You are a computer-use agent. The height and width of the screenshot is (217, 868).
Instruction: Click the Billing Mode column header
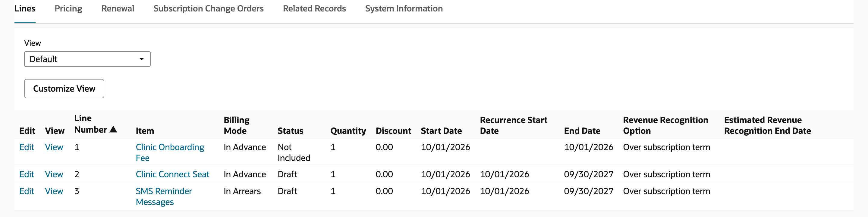pos(237,125)
